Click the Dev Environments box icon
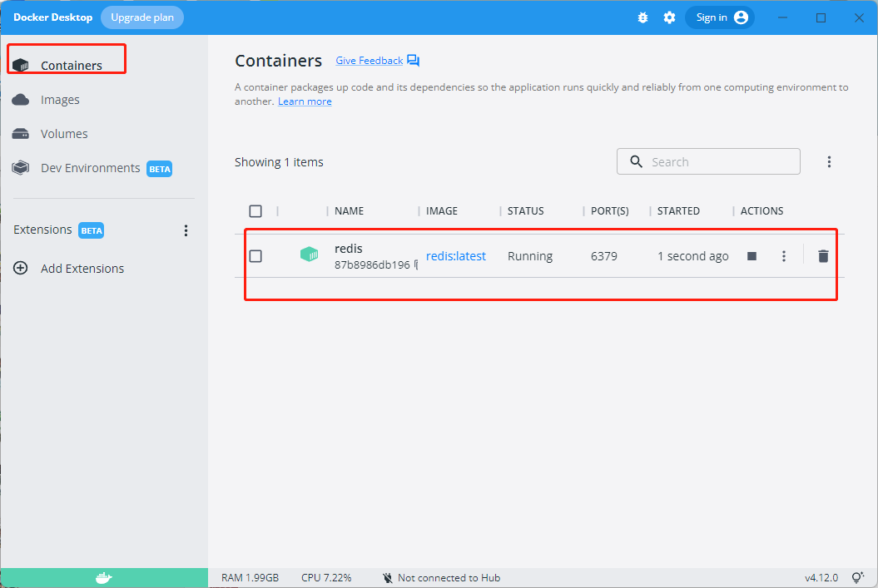878x588 pixels. click(20, 168)
